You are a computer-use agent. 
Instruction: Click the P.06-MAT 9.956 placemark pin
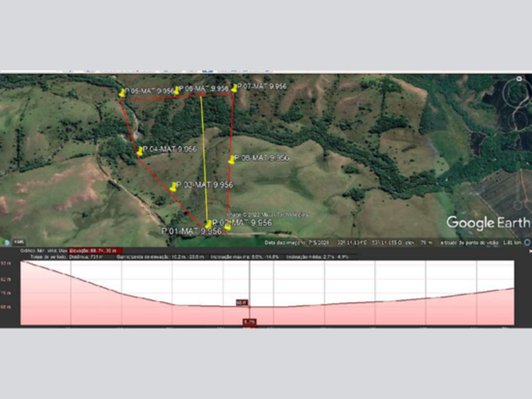(x=176, y=90)
